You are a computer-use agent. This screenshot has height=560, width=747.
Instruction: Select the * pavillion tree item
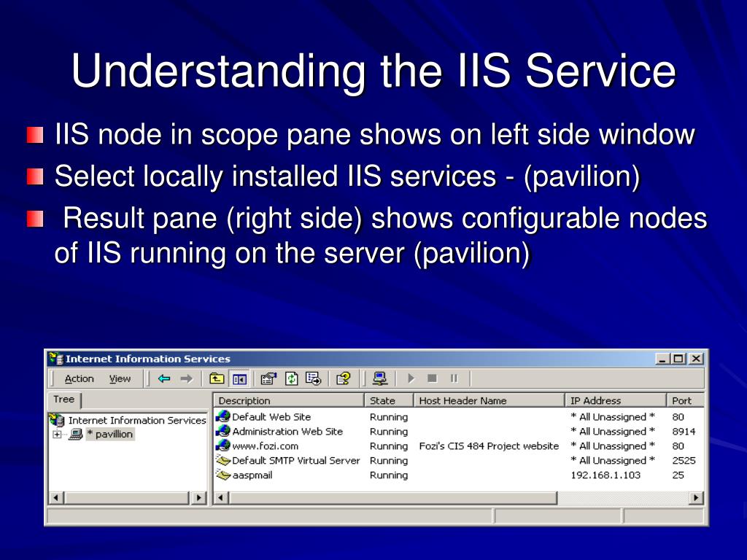pyautogui.click(x=110, y=434)
